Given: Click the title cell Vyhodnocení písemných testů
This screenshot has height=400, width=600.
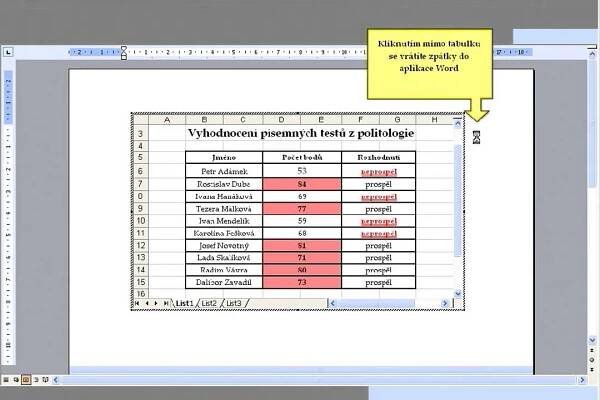Looking at the screenshot, I should pyautogui.click(x=300, y=133).
